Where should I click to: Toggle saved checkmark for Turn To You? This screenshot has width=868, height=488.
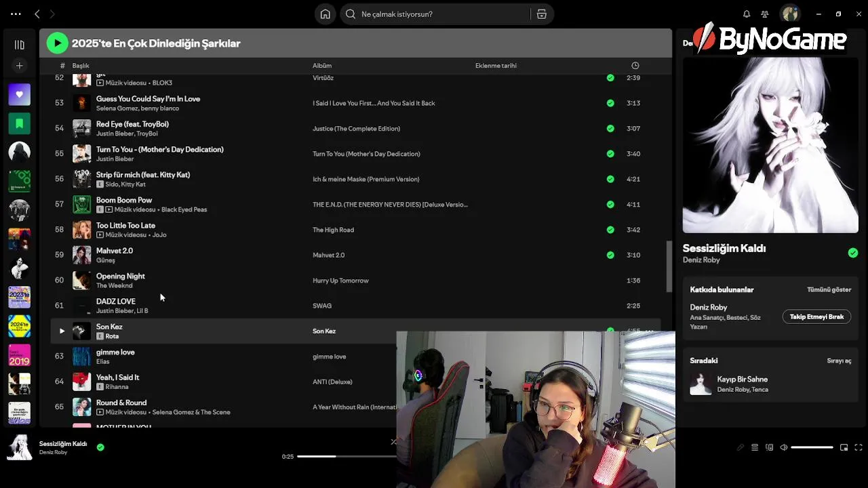pyautogui.click(x=610, y=154)
